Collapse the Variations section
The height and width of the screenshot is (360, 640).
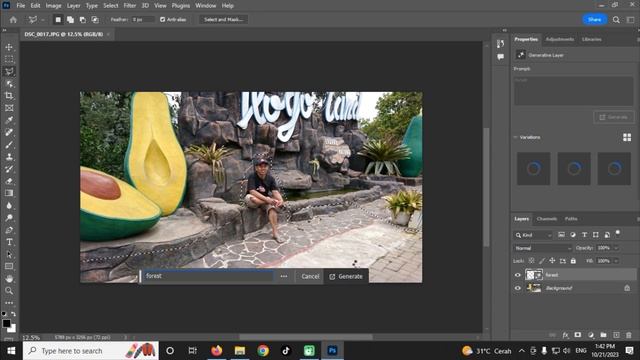[515, 138]
